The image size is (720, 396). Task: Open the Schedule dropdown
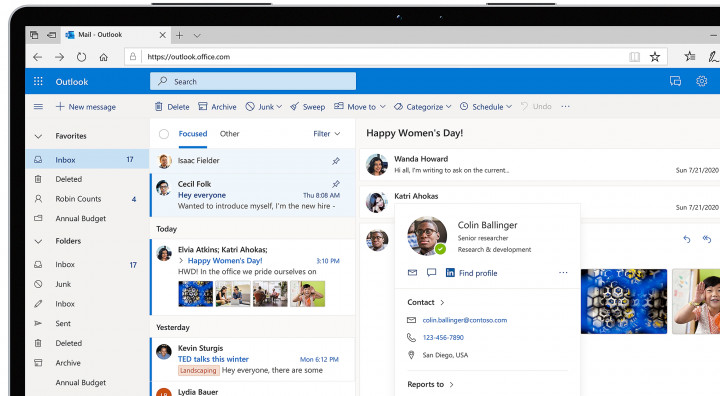(x=486, y=107)
